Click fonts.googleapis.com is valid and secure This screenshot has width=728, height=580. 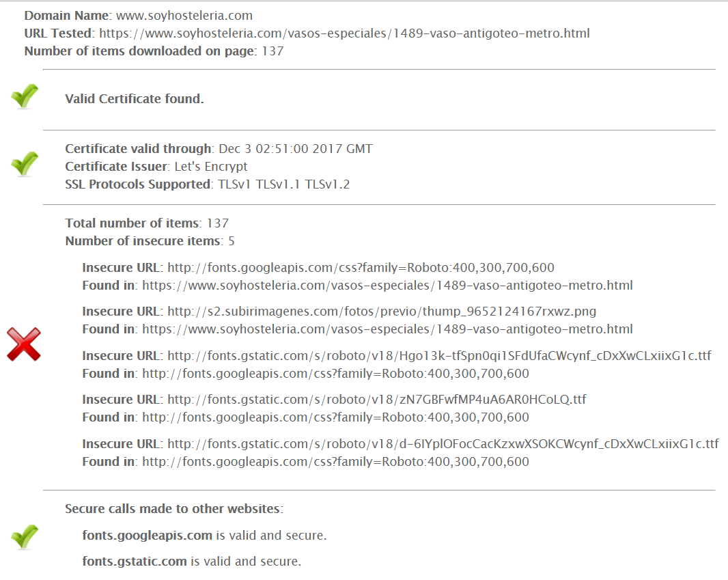204,536
